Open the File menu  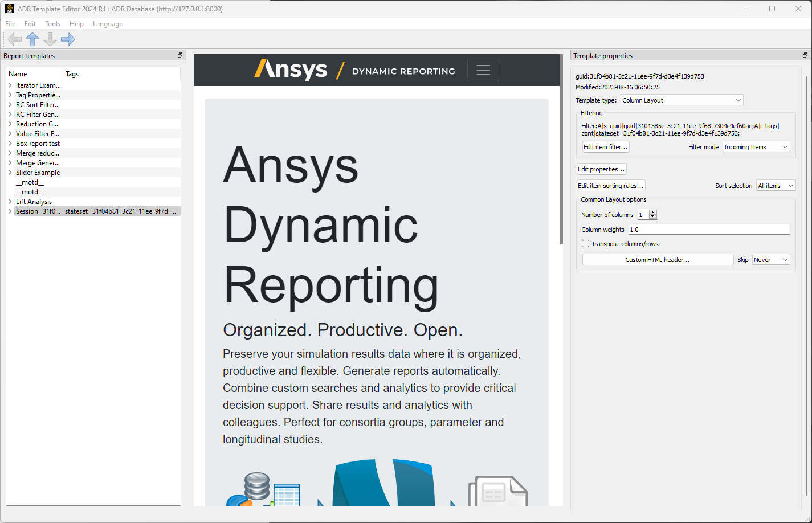10,24
